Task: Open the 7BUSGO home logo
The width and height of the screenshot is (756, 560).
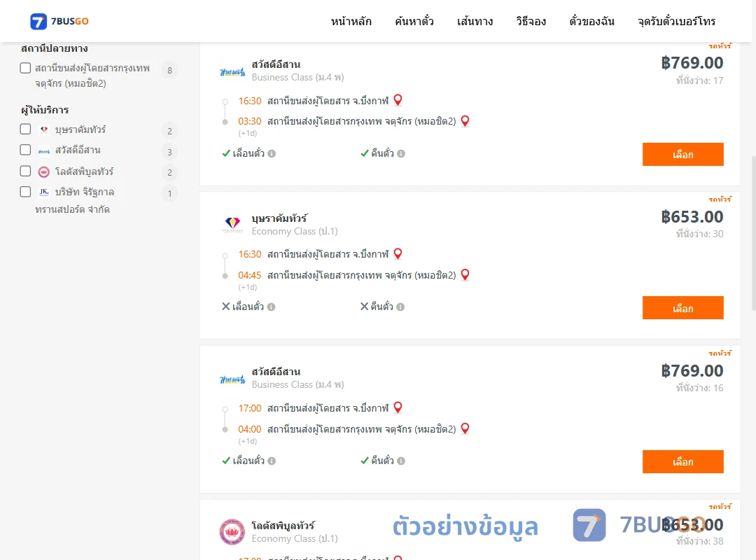Action: click(x=59, y=21)
